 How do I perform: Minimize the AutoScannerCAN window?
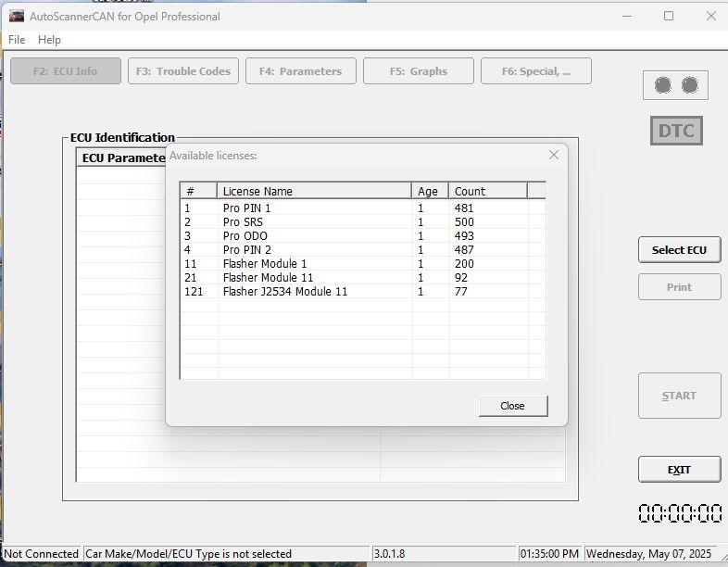pyautogui.click(x=627, y=17)
